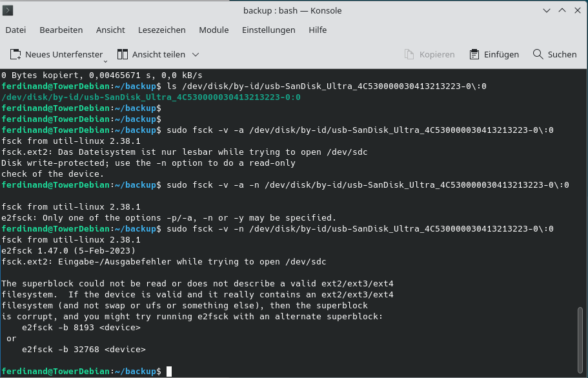This screenshot has height=378, width=588.
Task: Click the Suchen label
Action: [562, 54]
